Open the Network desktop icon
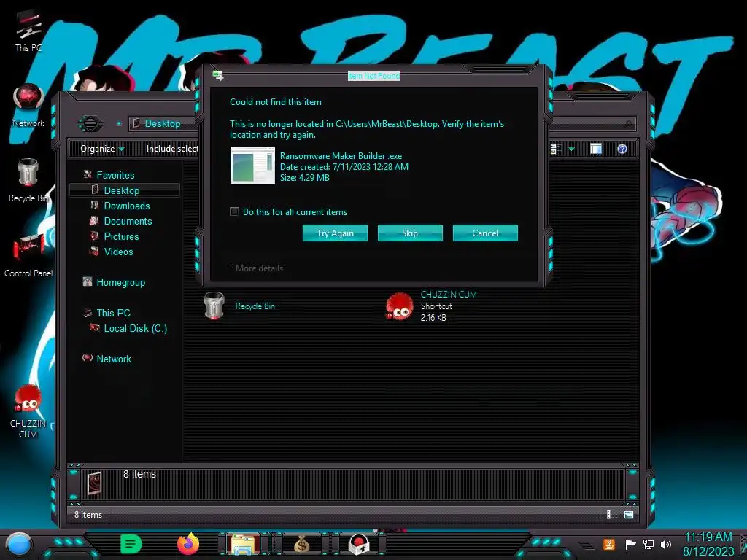This screenshot has height=560, width=747. [x=28, y=106]
